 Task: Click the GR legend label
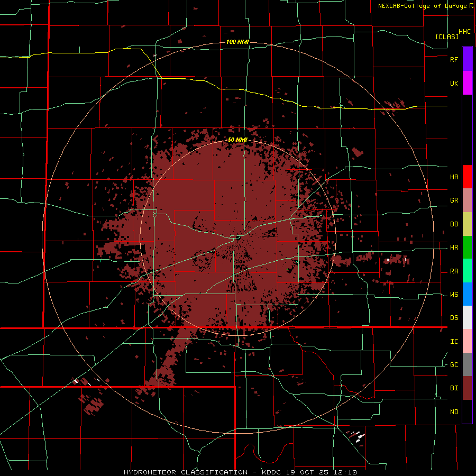click(454, 200)
